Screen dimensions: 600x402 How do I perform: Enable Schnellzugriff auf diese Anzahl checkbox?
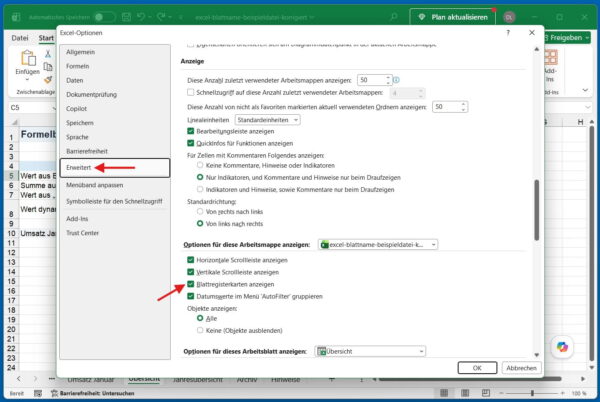(191, 92)
